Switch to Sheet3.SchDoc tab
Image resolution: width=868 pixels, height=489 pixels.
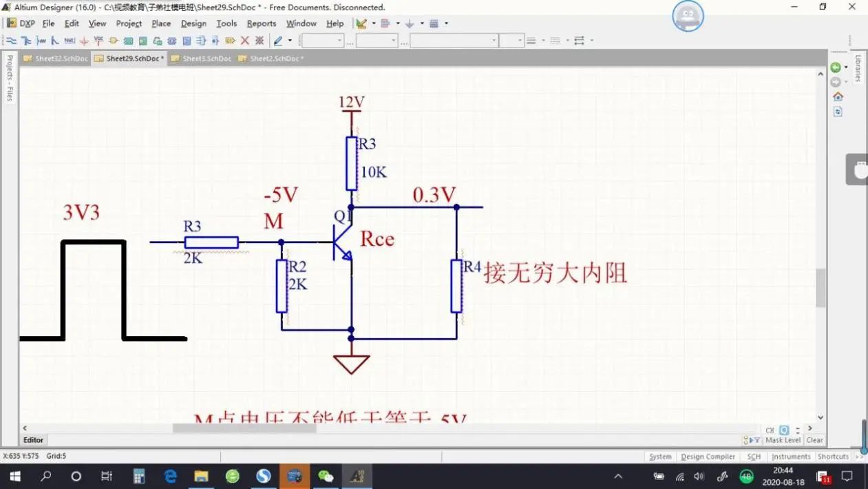point(201,59)
